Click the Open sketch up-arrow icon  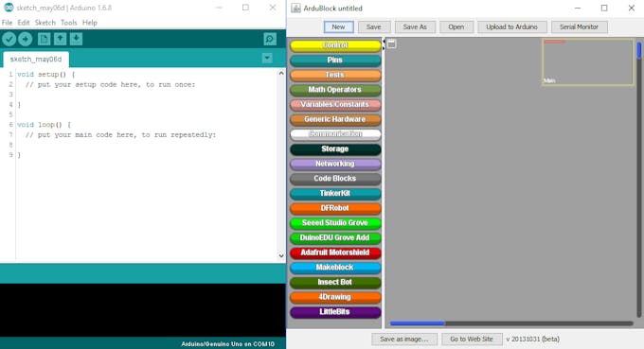(x=60, y=39)
